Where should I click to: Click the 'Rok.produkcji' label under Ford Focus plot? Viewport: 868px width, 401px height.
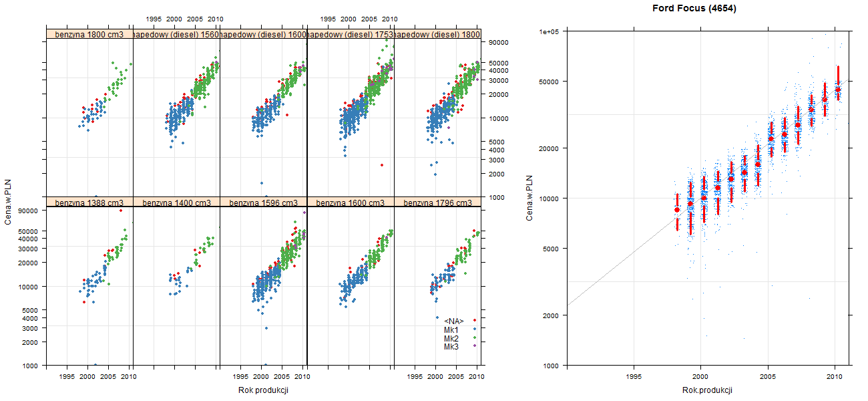pyautogui.click(x=708, y=390)
